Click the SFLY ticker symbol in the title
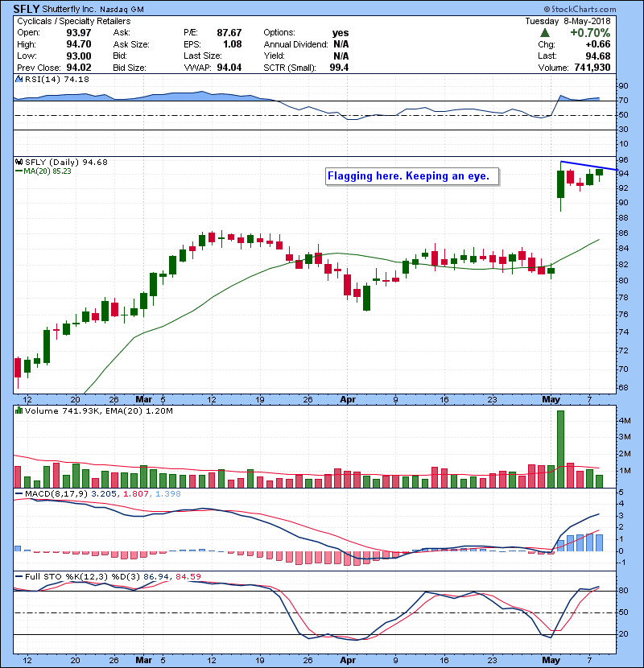Viewport: 644px width, 668px height. [x=27, y=9]
